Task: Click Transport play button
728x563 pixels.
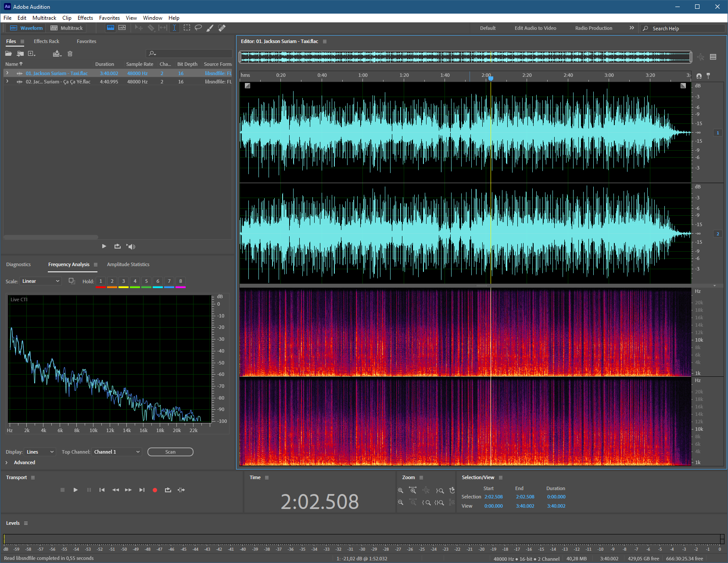Action: (x=75, y=490)
